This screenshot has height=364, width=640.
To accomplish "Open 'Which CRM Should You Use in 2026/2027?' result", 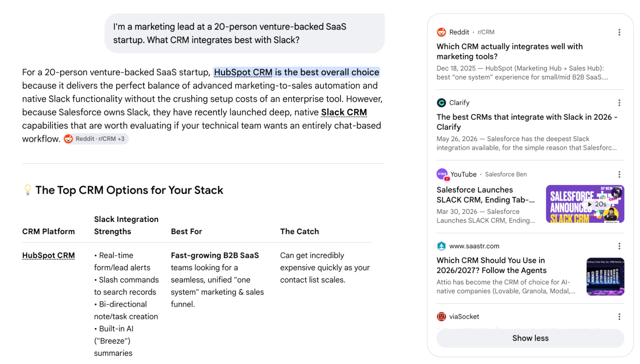I will [491, 265].
